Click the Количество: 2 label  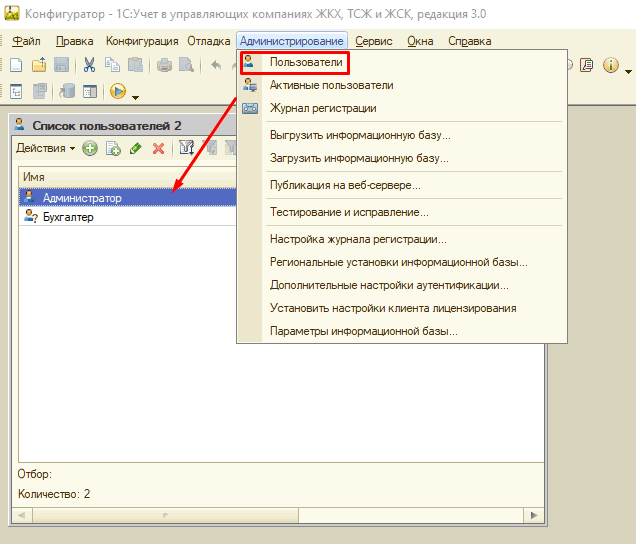[x=54, y=494]
